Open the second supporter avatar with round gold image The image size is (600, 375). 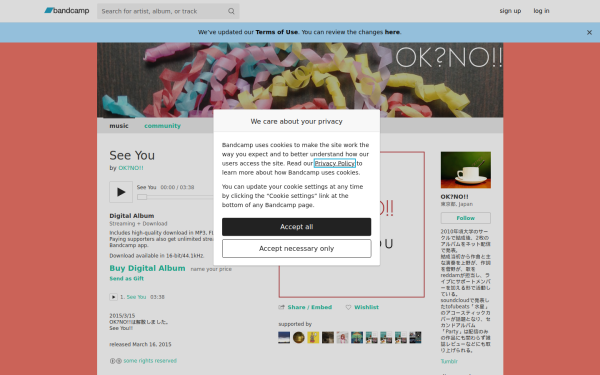tap(298, 338)
